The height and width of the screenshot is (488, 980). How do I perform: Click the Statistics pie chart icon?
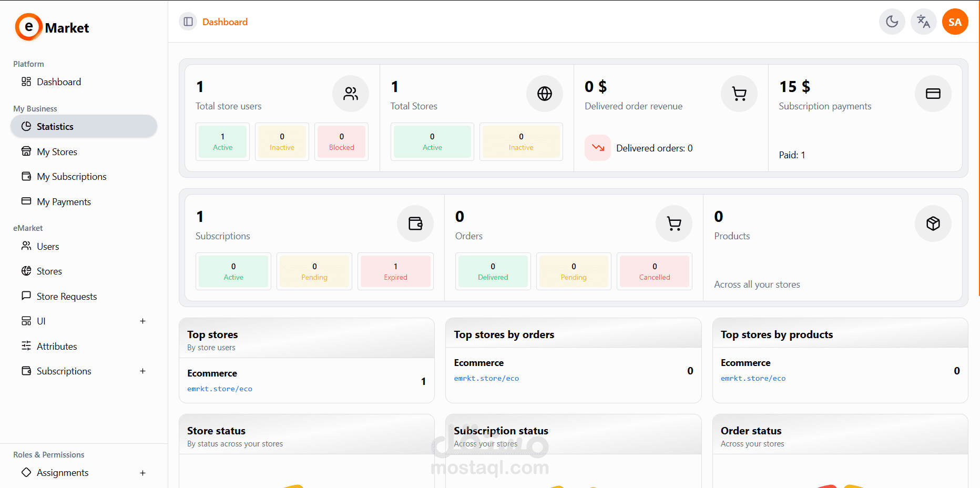click(26, 126)
